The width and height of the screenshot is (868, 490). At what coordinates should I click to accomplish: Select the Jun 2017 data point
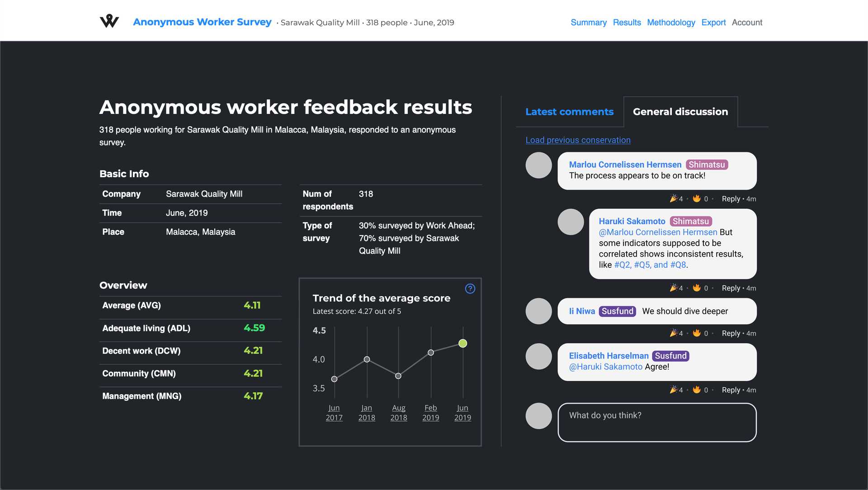coord(334,379)
